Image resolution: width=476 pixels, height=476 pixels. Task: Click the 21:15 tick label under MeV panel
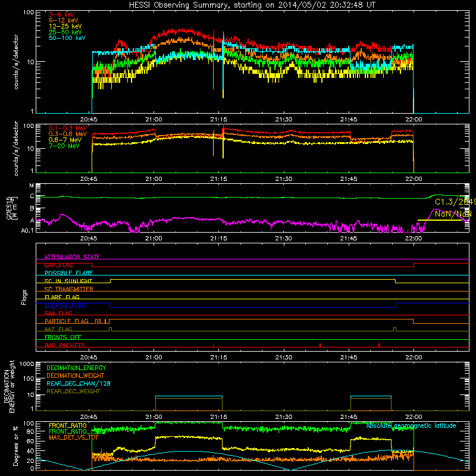218,179
